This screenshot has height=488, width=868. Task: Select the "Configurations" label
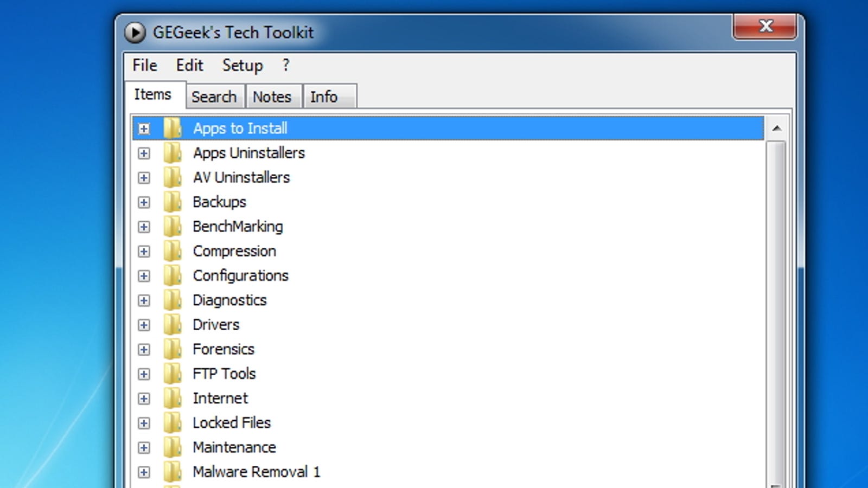(x=241, y=275)
